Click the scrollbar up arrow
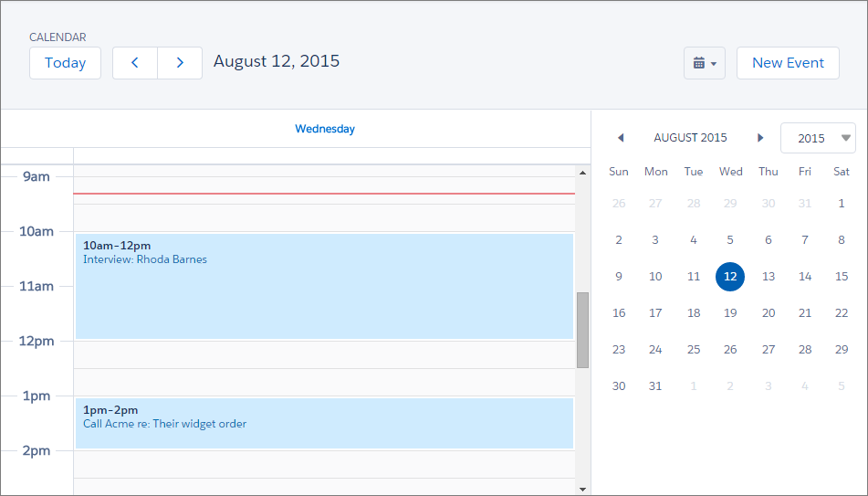The image size is (868, 496). point(582,173)
